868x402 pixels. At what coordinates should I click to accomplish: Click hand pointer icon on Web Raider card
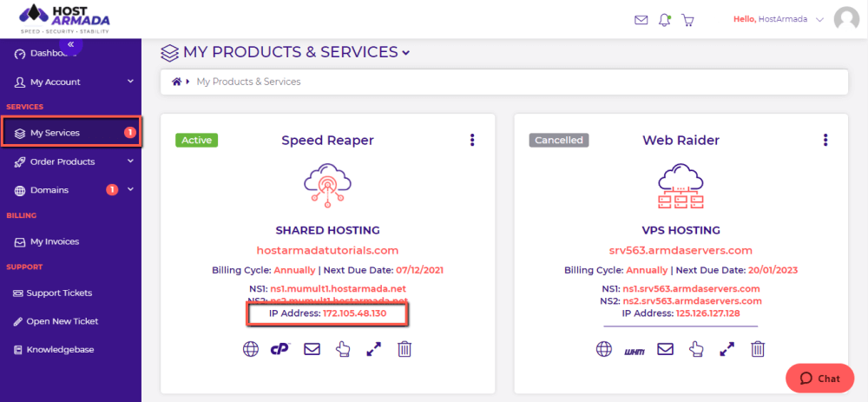[695, 349]
